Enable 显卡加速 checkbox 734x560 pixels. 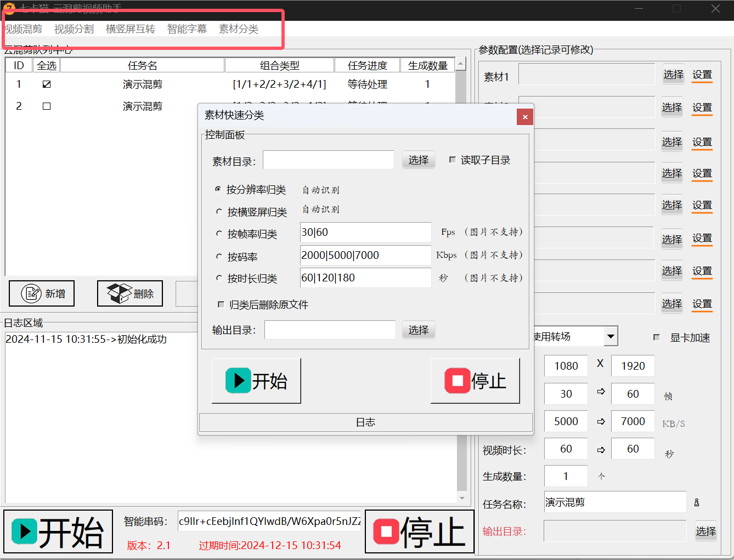point(657,337)
